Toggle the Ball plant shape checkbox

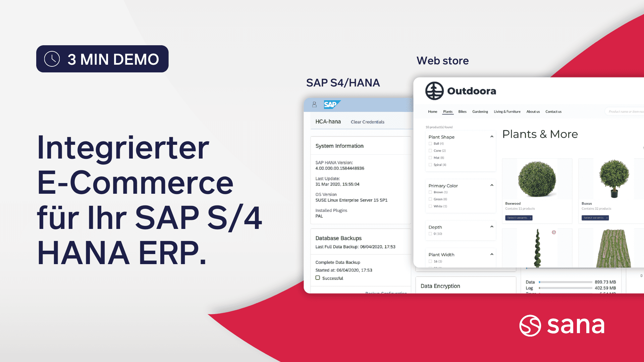(x=430, y=143)
